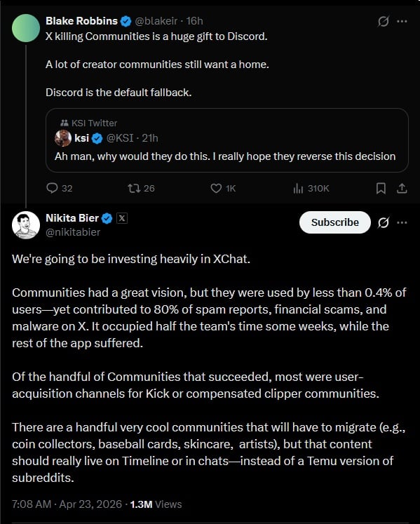420x524 pixels.
Task: Open view analytics showing 310K
Action: tap(311, 189)
